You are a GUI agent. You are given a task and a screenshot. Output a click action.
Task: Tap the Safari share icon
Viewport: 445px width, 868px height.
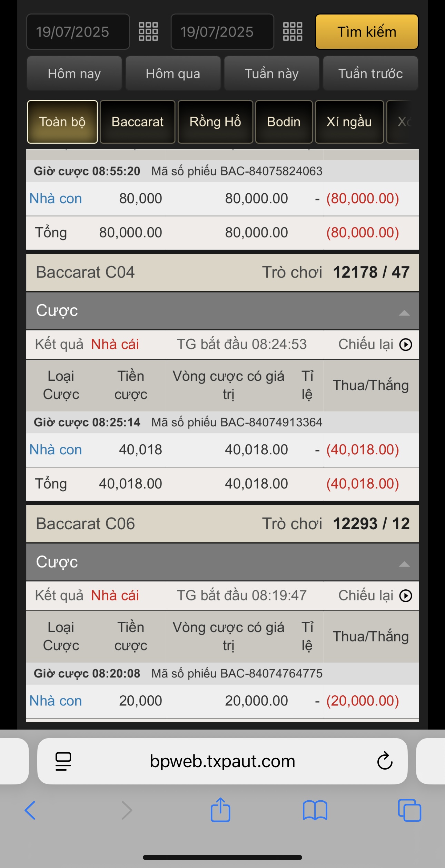(220, 810)
